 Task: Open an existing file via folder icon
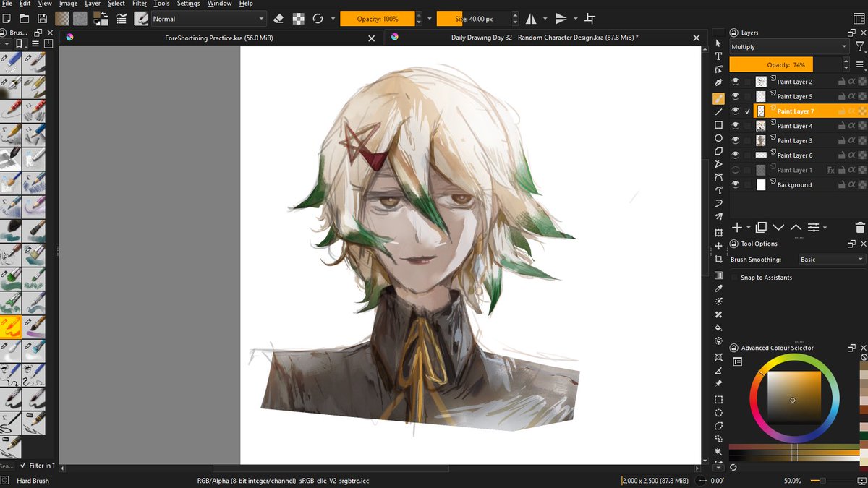[x=25, y=19]
